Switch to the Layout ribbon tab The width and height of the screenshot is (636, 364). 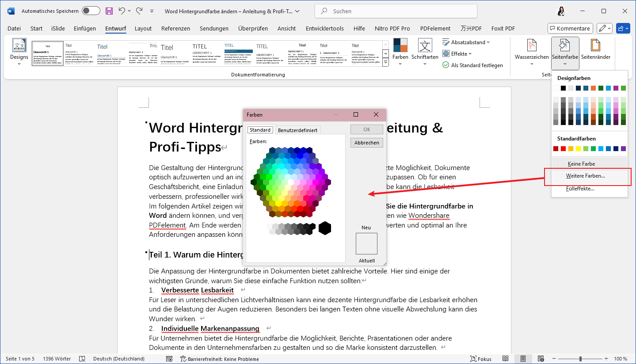(143, 28)
